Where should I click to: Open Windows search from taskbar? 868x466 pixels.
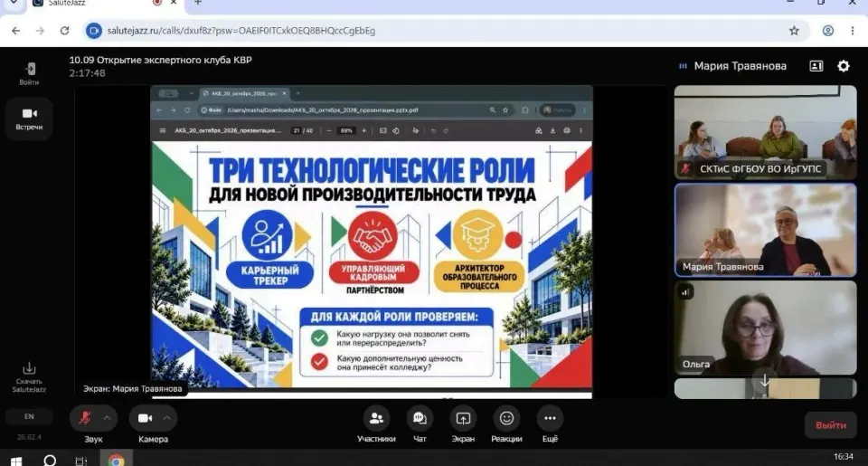pyautogui.click(x=49, y=461)
